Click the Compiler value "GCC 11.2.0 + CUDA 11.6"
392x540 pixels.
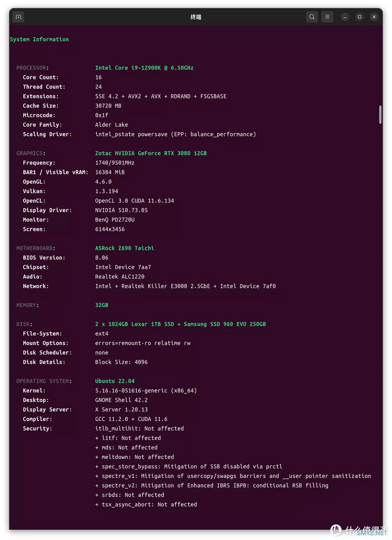[x=131, y=419]
